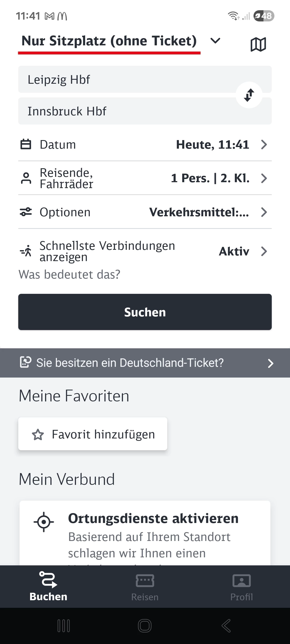Image resolution: width=290 pixels, height=644 pixels.
Task: Tap the Optionen sliders icon
Action: (26, 212)
